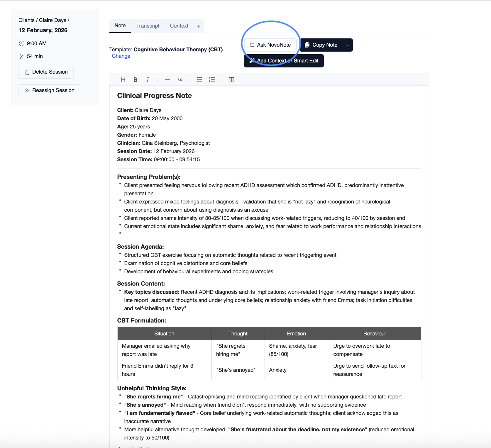Click the 12 February, 2026 date heading

click(43, 30)
